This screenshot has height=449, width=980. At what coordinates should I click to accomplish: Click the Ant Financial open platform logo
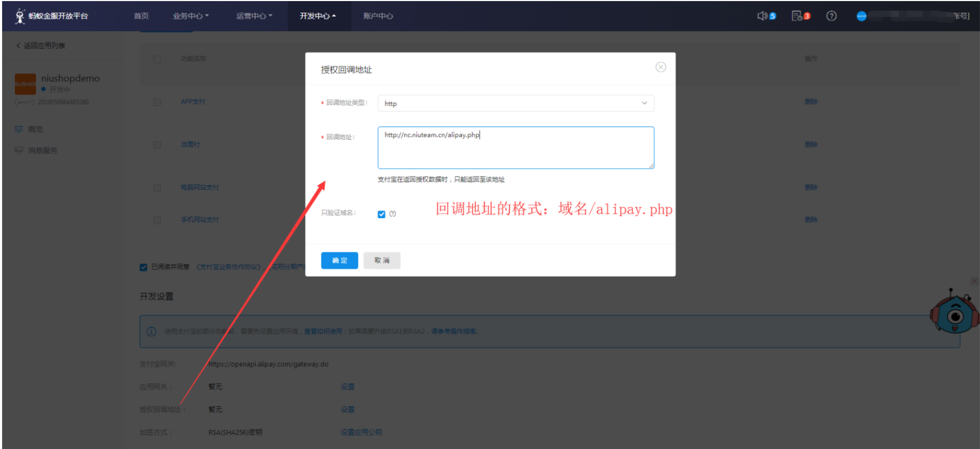(x=51, y=16)
